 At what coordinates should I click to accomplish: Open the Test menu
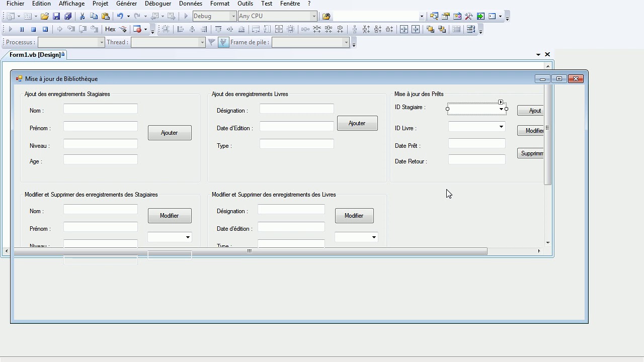(x=266, y=4)
